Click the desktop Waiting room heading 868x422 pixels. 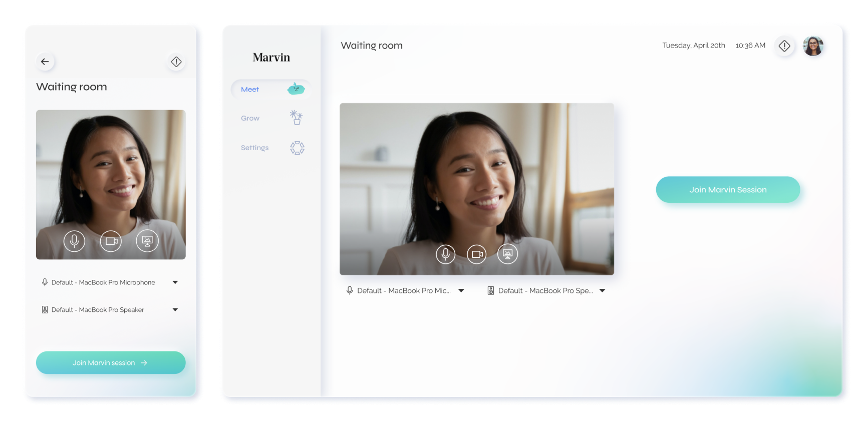click(x=372, y=46)
